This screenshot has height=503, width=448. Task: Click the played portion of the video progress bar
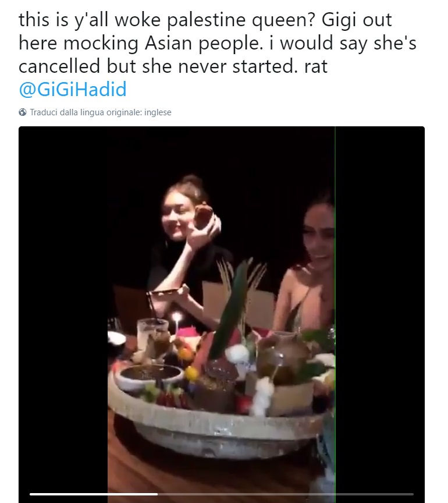[x=93, y=494]
